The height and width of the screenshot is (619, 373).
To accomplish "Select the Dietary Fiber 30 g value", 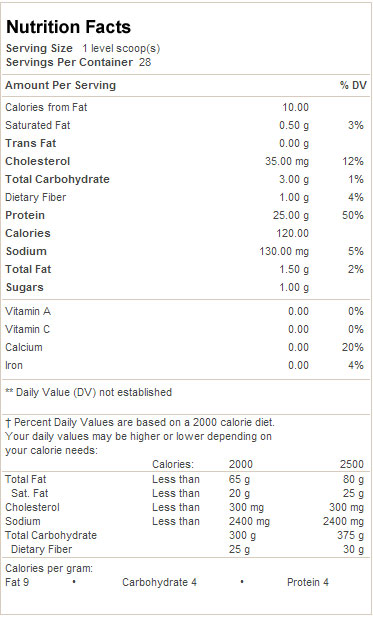I will 353,550.
